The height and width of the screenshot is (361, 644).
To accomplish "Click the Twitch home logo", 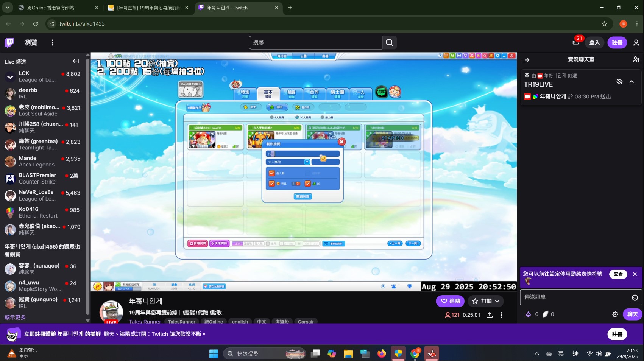I will tap(9, 42).
